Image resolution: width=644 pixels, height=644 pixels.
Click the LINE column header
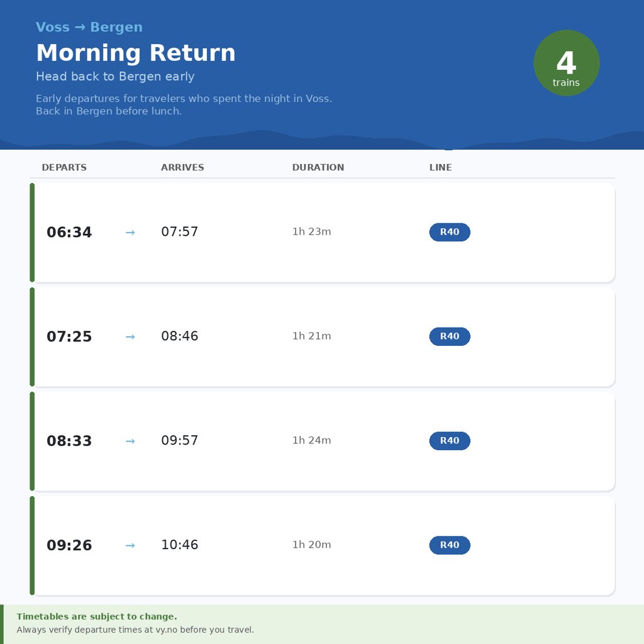point(440,168)
